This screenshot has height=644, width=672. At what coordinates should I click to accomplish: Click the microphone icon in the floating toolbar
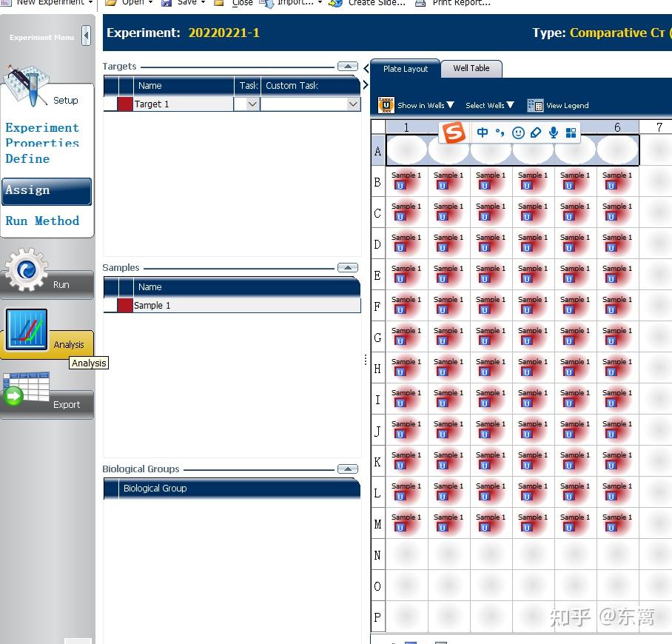point(553,132)
